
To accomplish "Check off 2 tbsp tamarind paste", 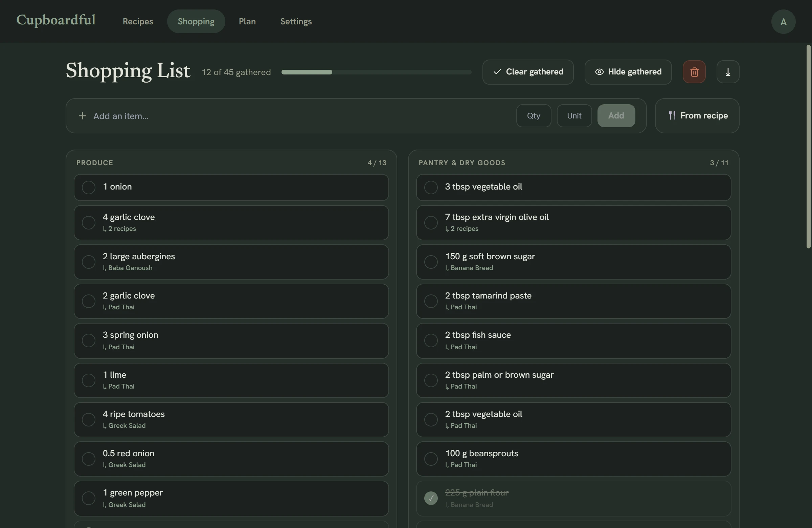I will pos(431,301).
